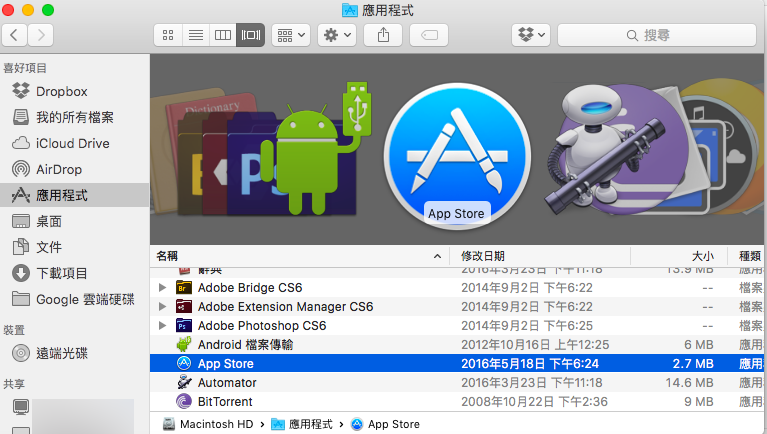Click the 14.6 MB size cell
Screen dimensions: 767x434
point(689,383)
